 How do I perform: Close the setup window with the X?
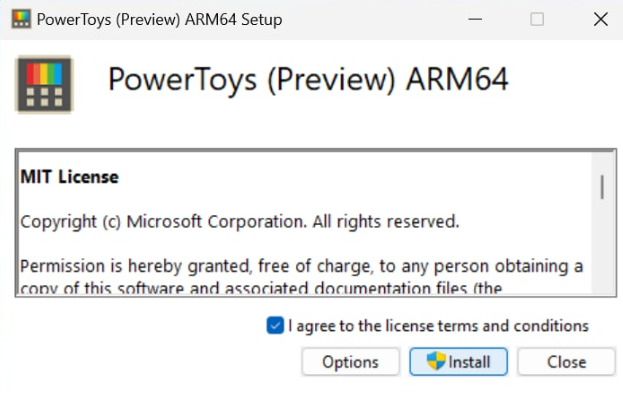click(601, 19)
